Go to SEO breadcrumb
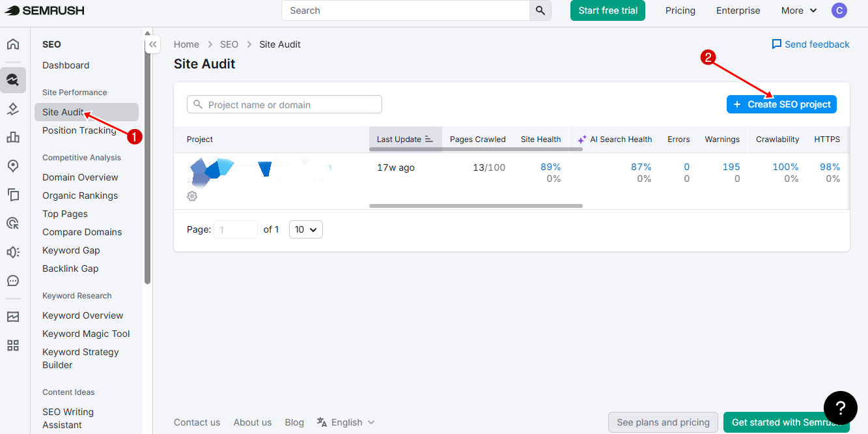This screenshot has width=868, height=434. [229, 44]
